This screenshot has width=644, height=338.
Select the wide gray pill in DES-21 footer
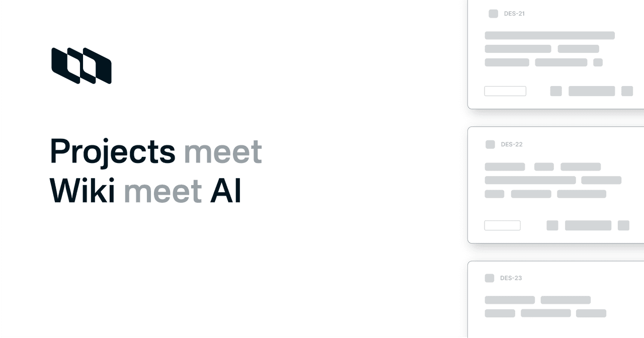592,91
